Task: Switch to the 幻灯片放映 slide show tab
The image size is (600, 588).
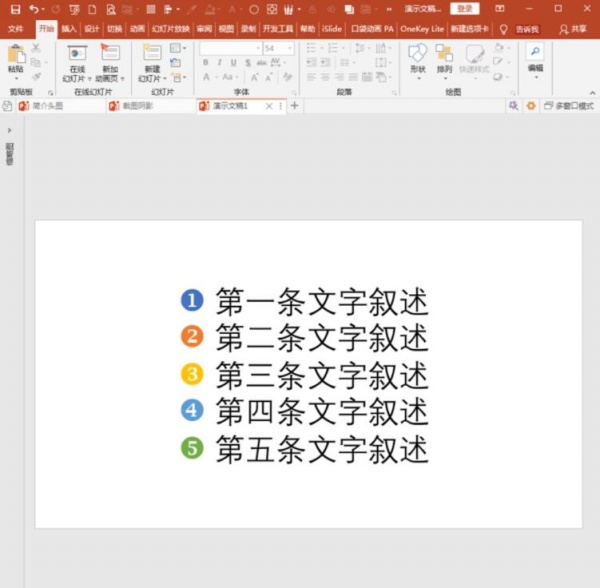Action: (x=171, y=29)
